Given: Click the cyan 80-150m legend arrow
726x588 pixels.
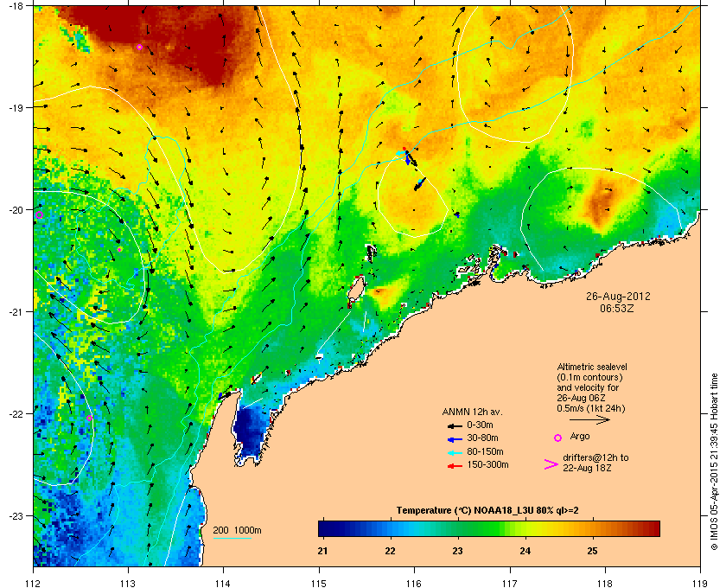Looking at the screenshot, I should 455,453.
